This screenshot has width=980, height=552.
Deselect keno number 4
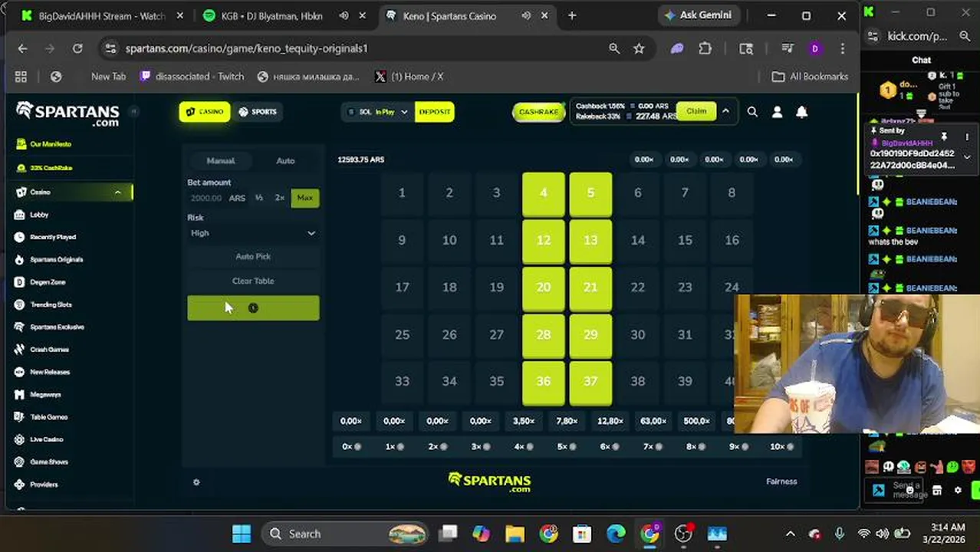tap(544, 193)
